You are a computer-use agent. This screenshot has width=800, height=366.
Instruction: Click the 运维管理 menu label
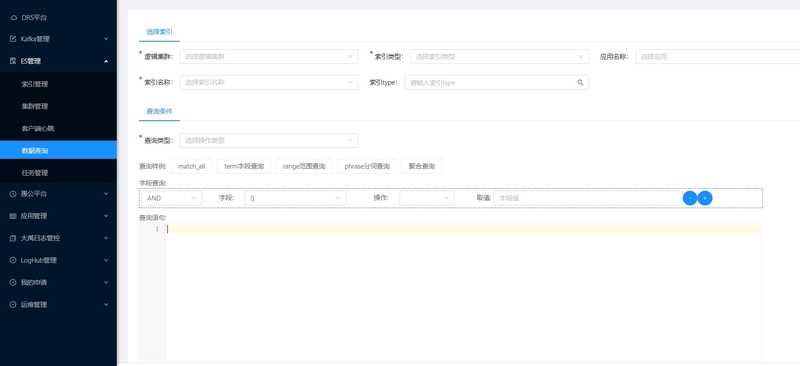[34, 305]
